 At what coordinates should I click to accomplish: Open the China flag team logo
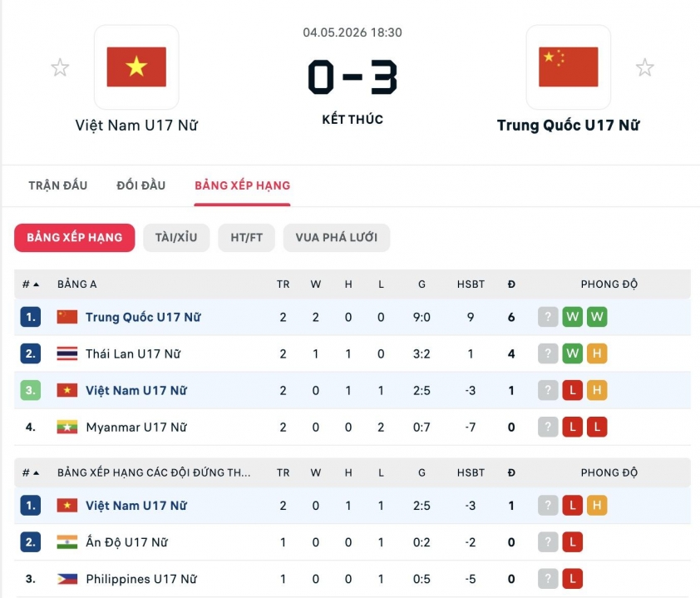(569, 67)
